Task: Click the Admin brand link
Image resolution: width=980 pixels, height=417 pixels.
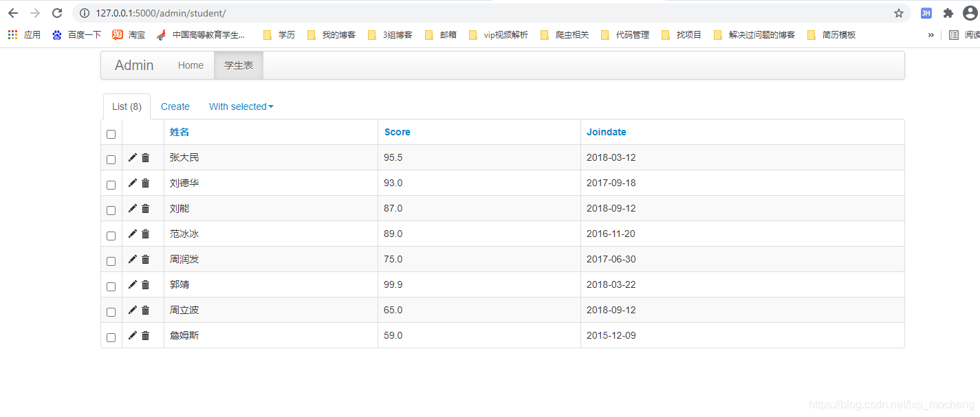Action: pos(134,65)
